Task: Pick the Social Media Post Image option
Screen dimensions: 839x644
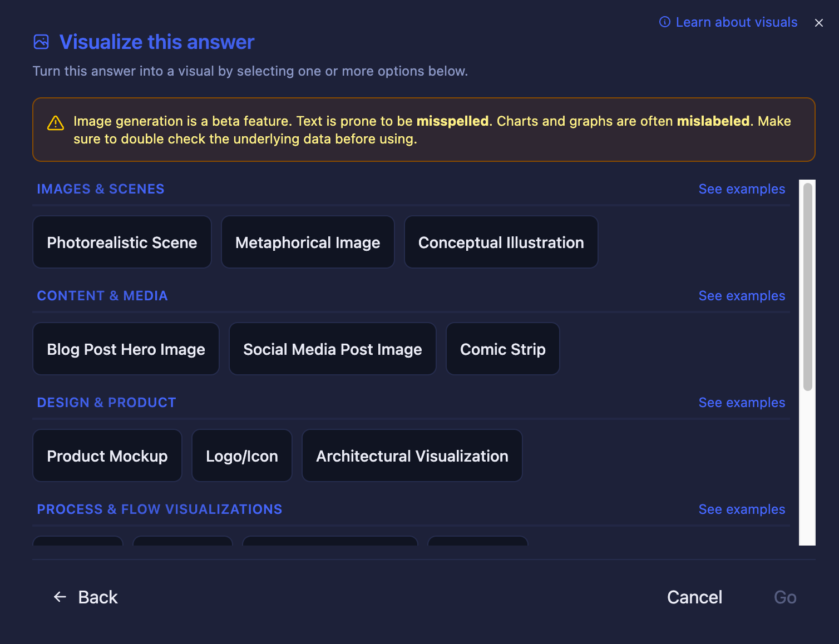Action: click(333, 349)
